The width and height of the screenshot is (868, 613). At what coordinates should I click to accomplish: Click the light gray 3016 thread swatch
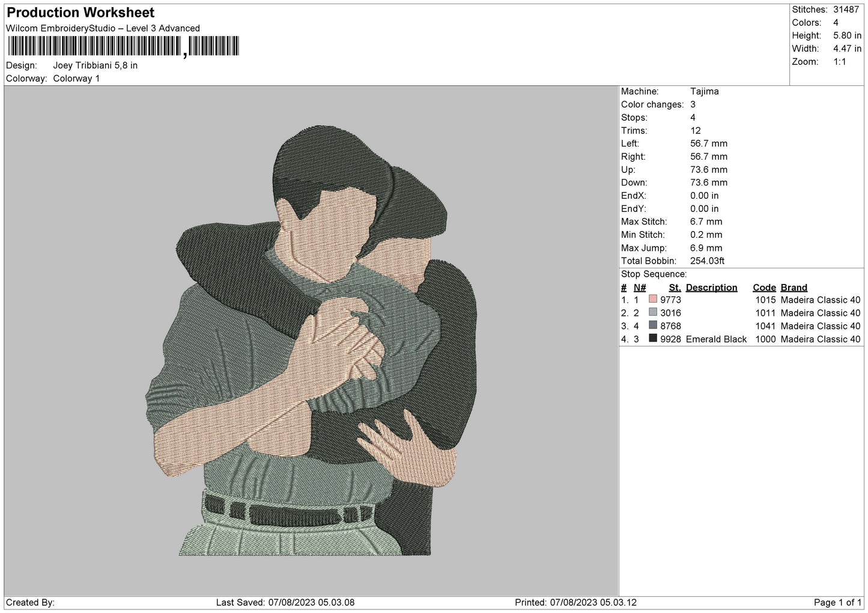pos(653,312)
